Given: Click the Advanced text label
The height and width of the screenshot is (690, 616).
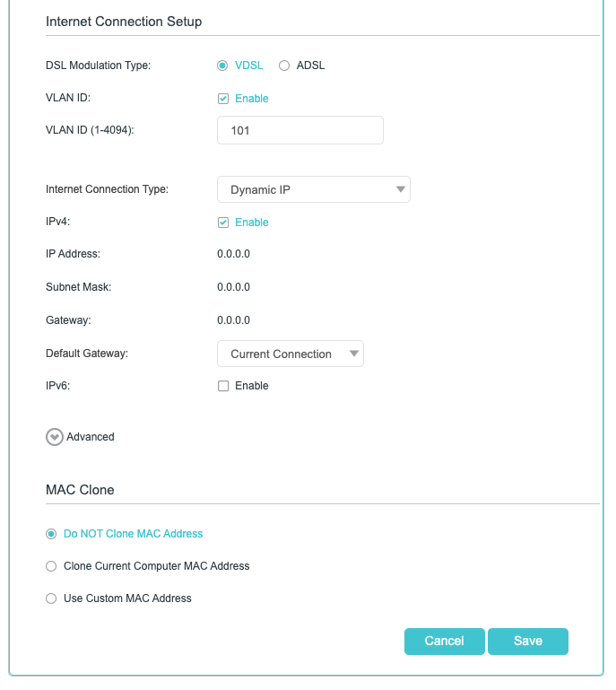Looking at the screenshot, I should [91, 437].
